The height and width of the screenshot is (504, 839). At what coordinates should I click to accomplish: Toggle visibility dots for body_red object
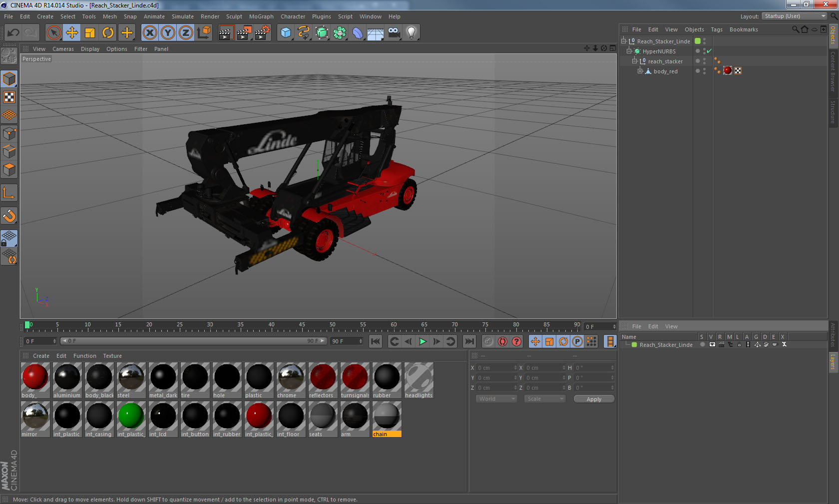[704, 71]
